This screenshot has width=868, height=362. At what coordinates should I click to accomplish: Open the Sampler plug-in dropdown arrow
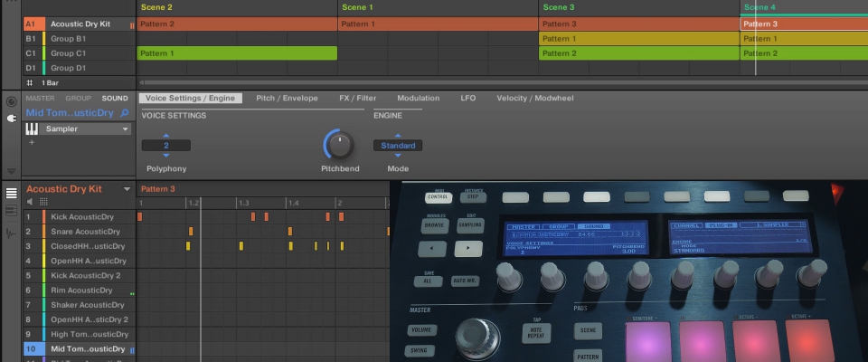126,129
